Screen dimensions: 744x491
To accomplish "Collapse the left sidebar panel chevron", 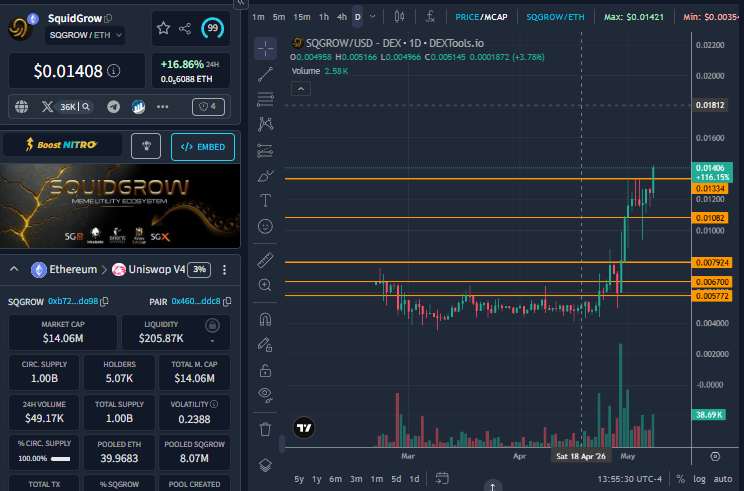I will tap(241, 3).
